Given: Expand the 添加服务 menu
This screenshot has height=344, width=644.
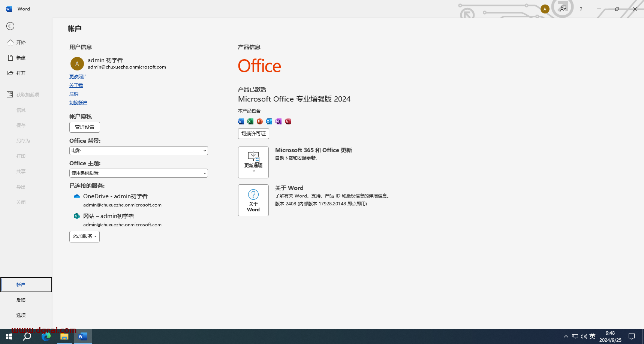Looking at the screenshot, I should point(84,236).
